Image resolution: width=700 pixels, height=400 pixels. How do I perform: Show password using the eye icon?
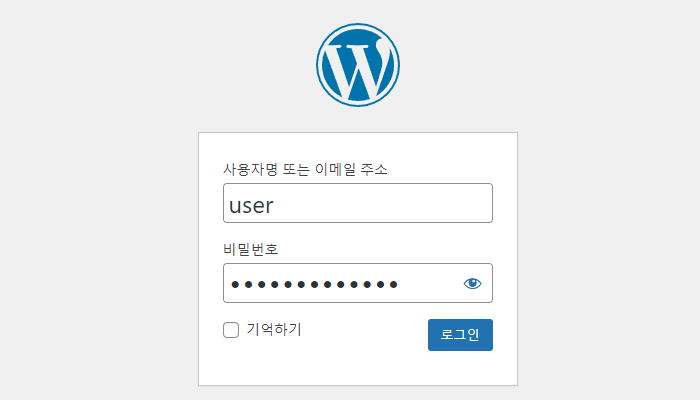472,283
